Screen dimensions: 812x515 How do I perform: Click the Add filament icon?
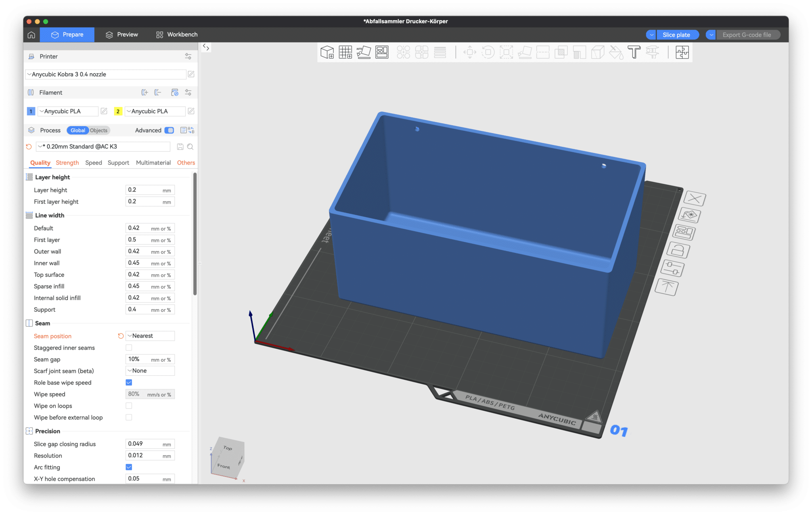point(145,92)
